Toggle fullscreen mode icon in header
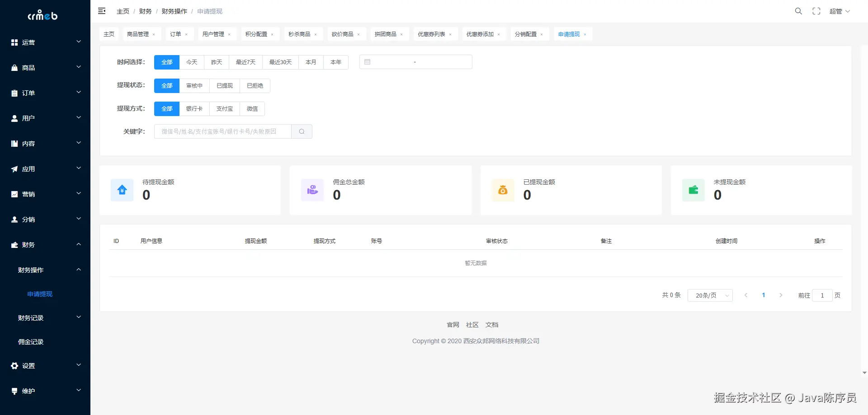 (x=816, y=11)
